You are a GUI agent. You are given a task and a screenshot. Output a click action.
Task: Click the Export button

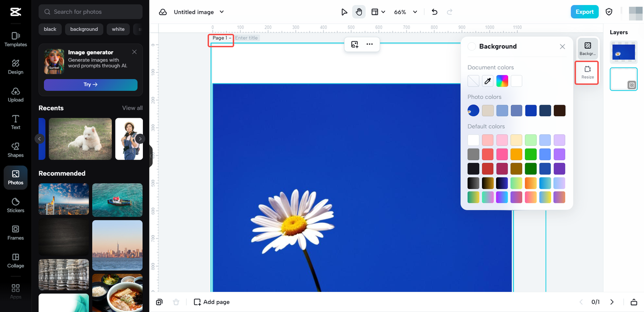(585, 12)
